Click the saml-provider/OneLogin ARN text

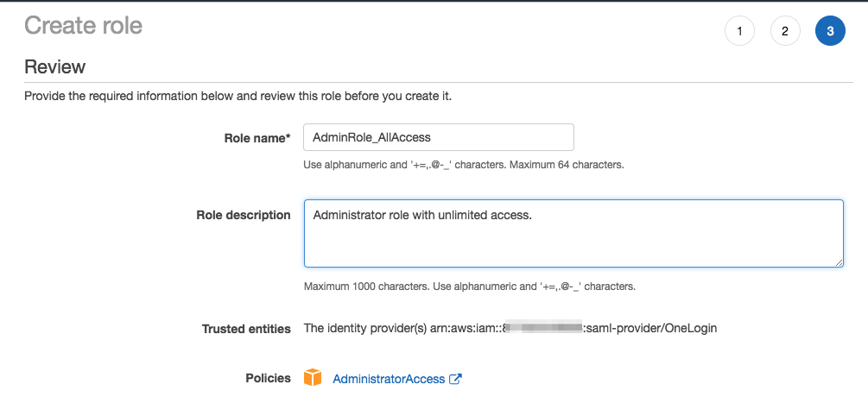(649, 328)
